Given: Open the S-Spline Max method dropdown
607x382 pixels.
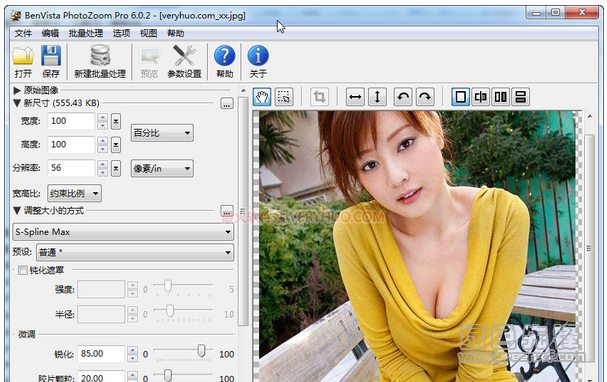Looking at the screenshot, I should 123,232.
